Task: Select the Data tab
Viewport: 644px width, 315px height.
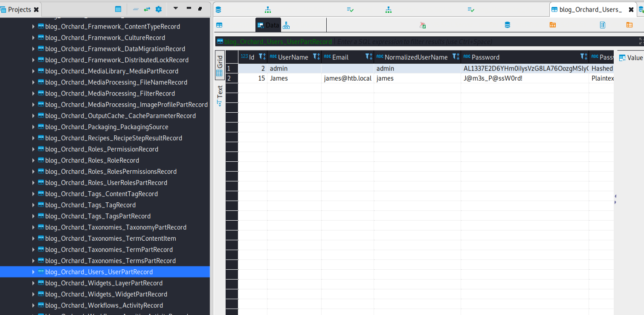Action: point(268,25)
